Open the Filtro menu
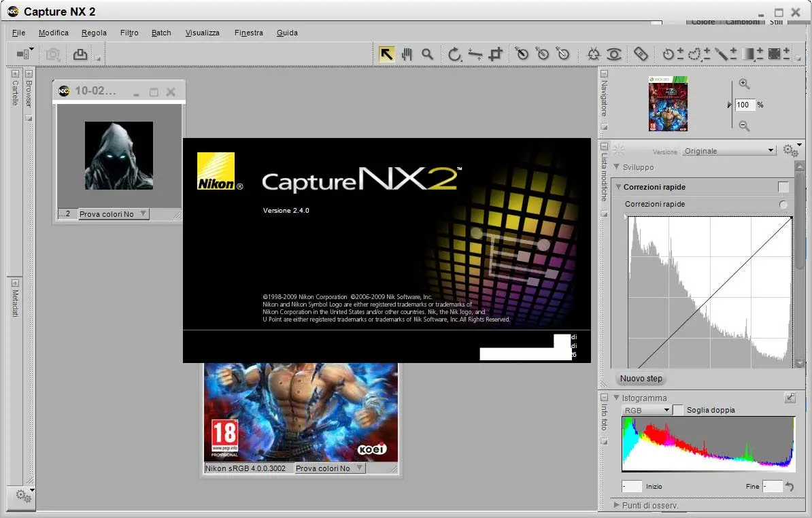The width and height of the screenshot is (812, 518). [129, 33]
